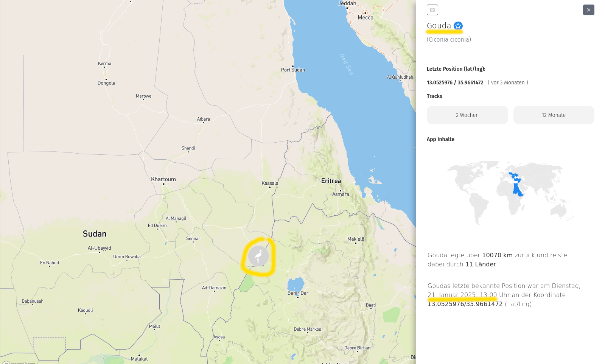605x364 pixels.
Task: Toggle the sidebar panel layout icon
Action: click(x=432, y=10)
